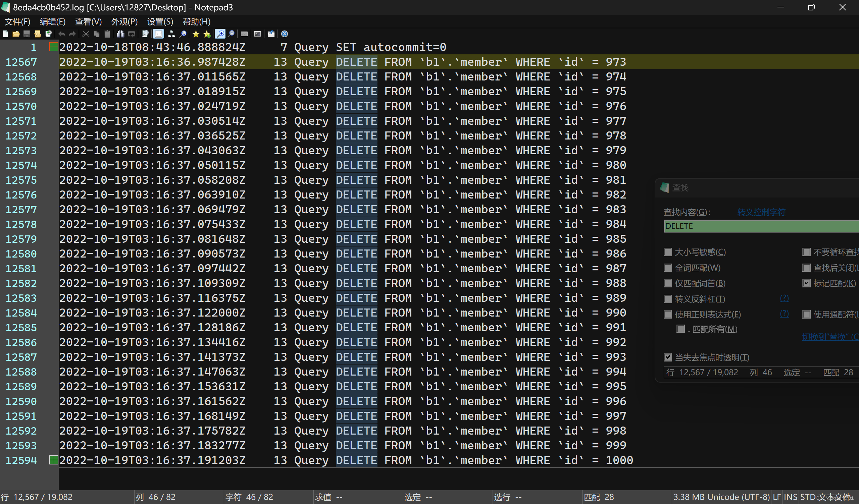The image size is (859, 504).
Task: Check the 全词匹配(W) whole word option
Action: (x=668, y=268)
